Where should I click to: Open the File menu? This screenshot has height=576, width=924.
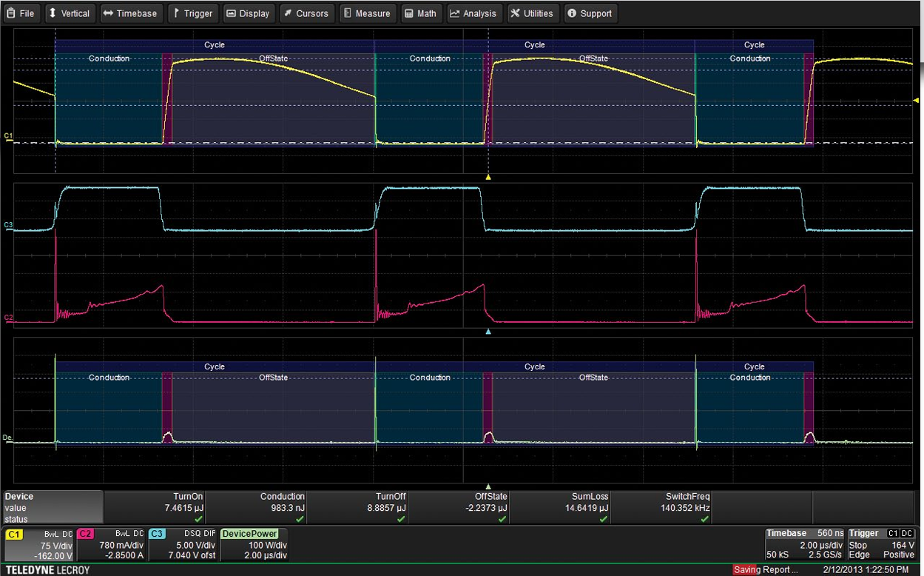(21, 13)
